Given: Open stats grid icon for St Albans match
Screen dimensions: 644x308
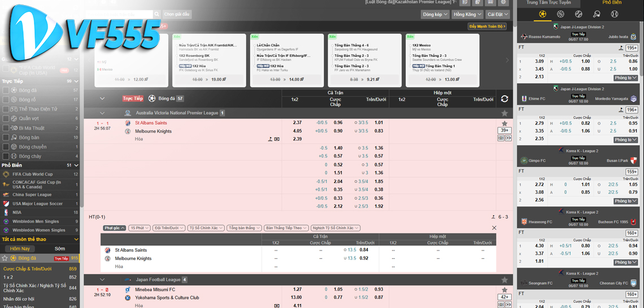Looking at the screenshot, I should point(501,138).
